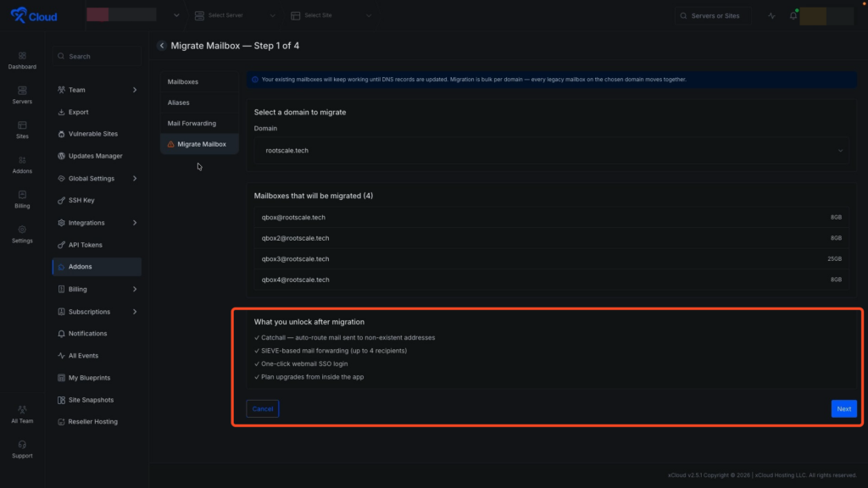Expand the Subscriptions submenu chevron
Screen dimensions: 868x488
tap(135, 312)
